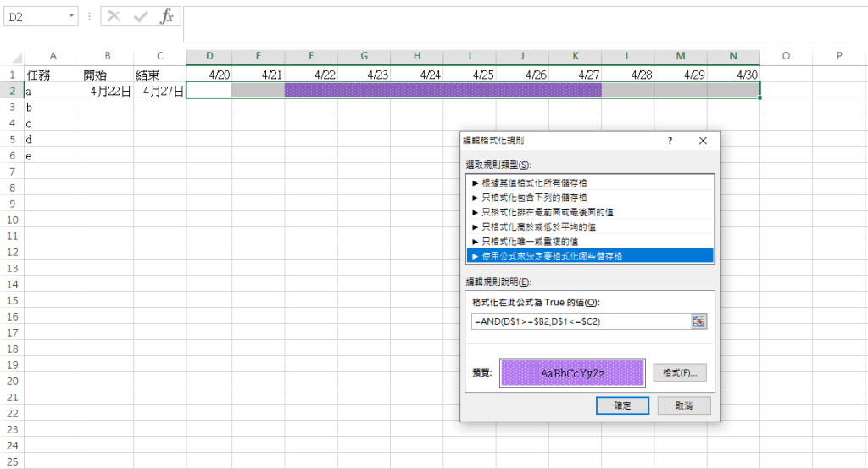The height and width of the screenshot is (469, 868).
Task: Click inside the AND formula input field
Action: pyautogui.click(x=581, y=321)
